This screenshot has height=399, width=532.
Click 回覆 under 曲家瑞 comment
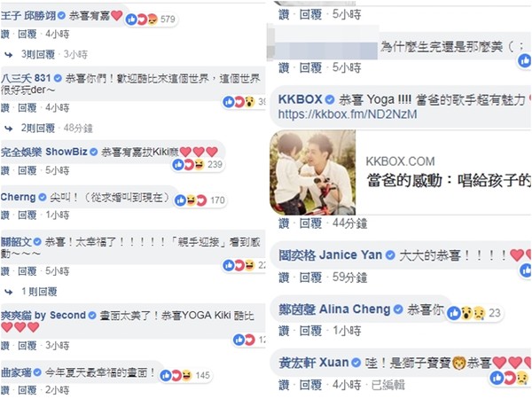point(27,390)
